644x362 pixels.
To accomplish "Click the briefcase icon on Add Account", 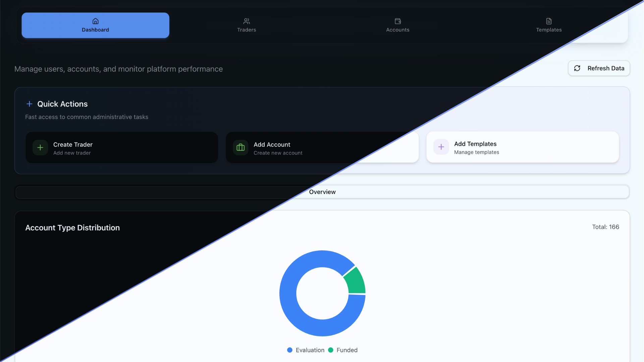I will [x=240, y=147].
